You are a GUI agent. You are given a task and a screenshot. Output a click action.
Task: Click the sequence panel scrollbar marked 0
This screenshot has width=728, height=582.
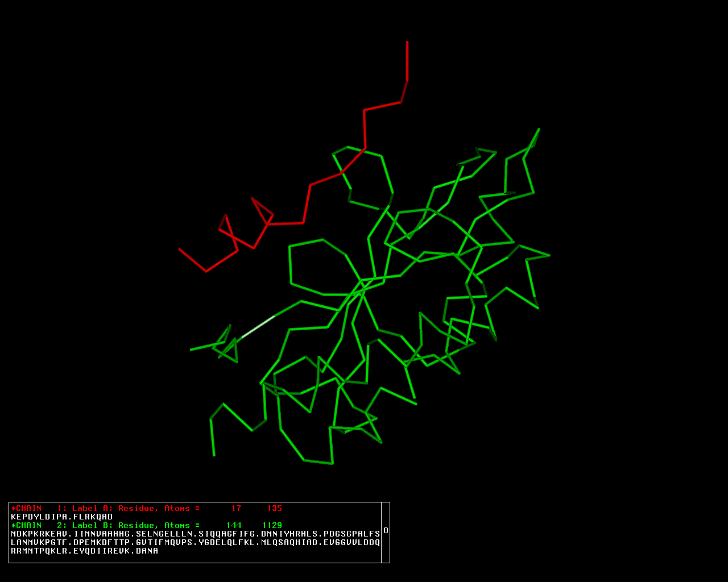pyautogui.click(x=386, y=531)
